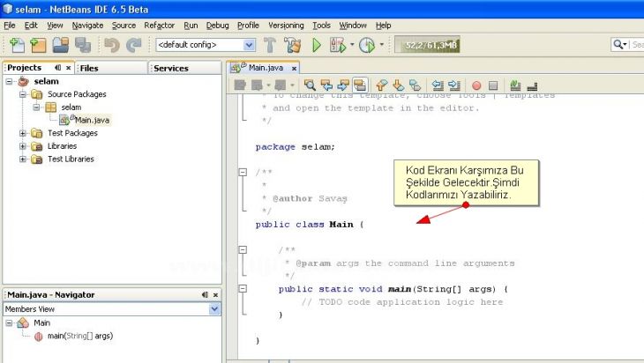Click the Find Selection magnifier in editor toolbar
Screen dimensions: 644x363
pyautogui.click(x=310, y=85)
